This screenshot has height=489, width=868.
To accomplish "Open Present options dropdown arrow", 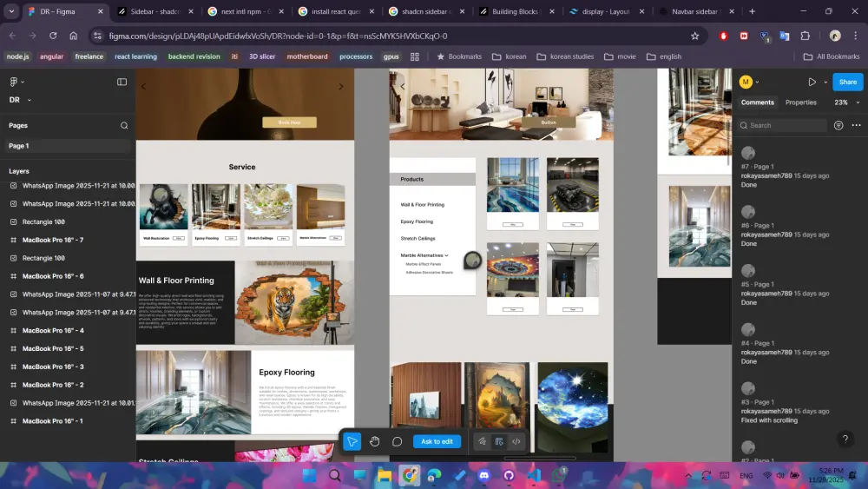I will click(825, 82).
